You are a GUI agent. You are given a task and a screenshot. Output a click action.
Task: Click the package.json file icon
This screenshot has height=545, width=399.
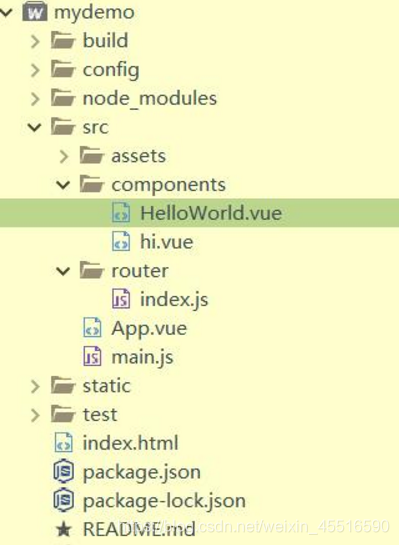click(64, 471)
